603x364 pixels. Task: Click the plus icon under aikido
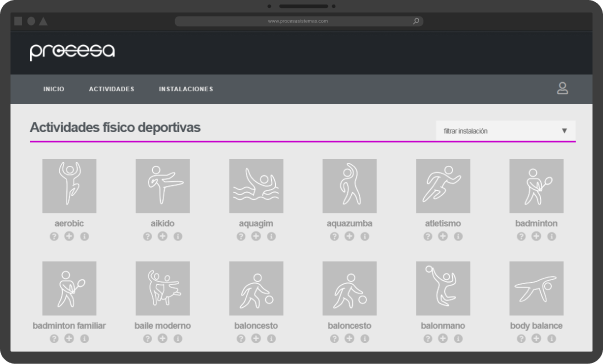163,236
